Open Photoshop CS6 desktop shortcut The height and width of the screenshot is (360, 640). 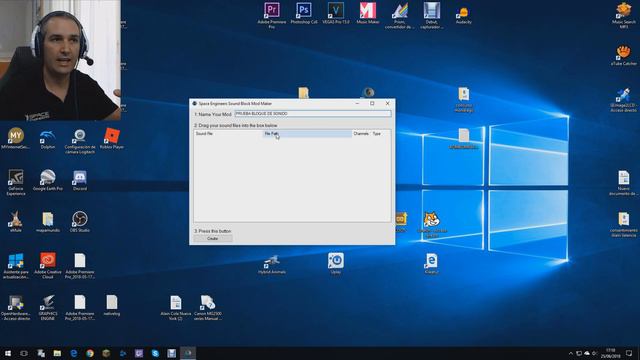point(304,13)
